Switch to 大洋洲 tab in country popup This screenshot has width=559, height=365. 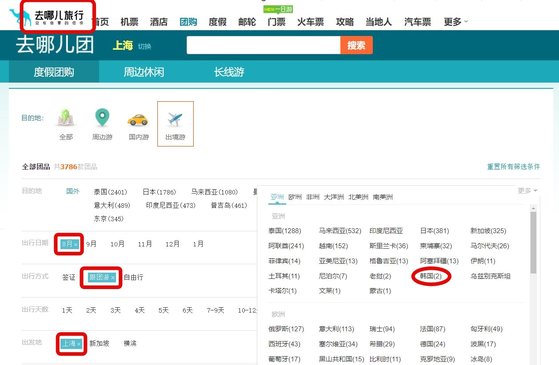[334, 197]
